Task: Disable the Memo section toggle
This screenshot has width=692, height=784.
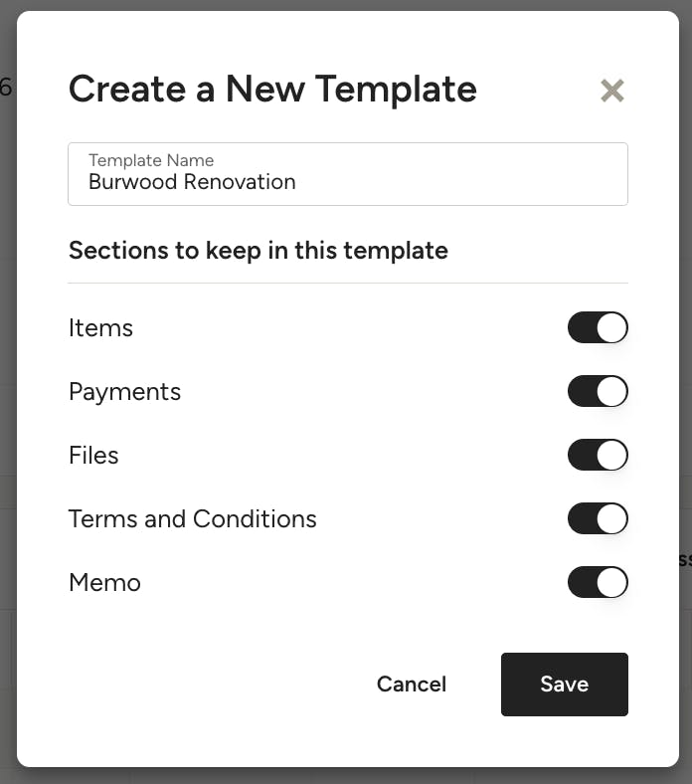Action: [x=598, y=583]
